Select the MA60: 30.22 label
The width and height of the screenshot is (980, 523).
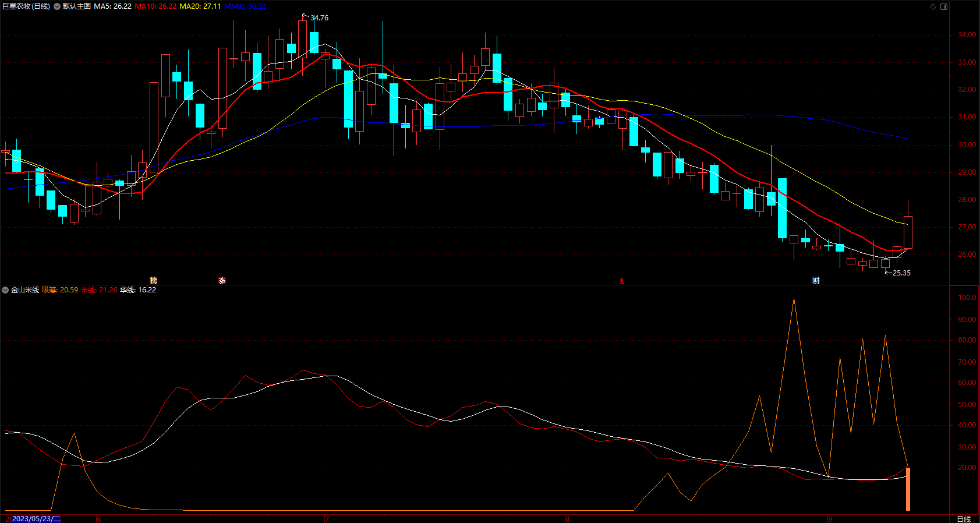point(245,6)
